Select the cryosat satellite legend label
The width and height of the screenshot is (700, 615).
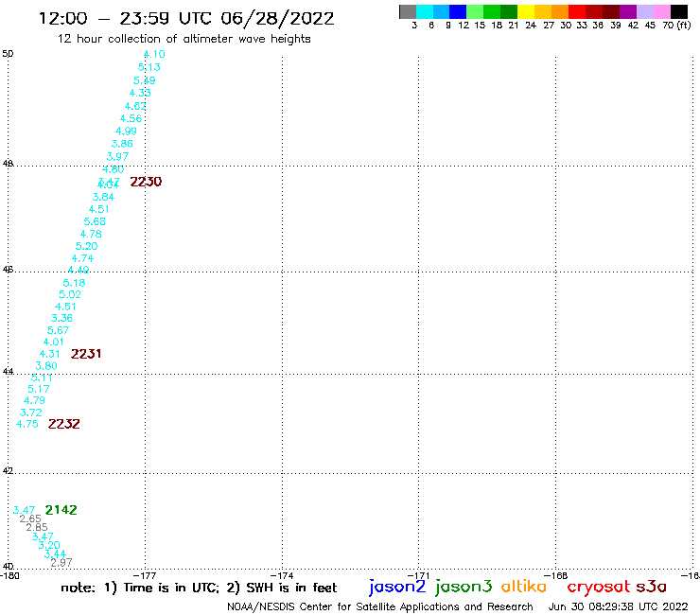[599, 587]
